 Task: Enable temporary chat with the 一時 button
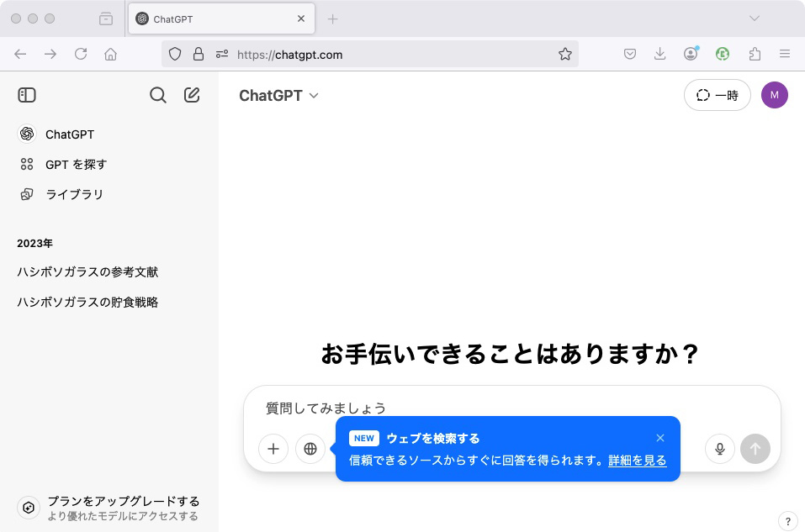tap(717, 95)
